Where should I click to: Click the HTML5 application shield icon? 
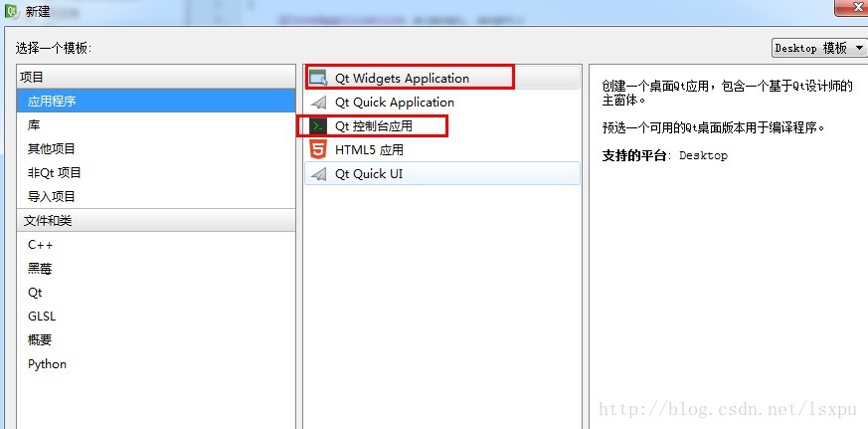click(x=318, y=149)
